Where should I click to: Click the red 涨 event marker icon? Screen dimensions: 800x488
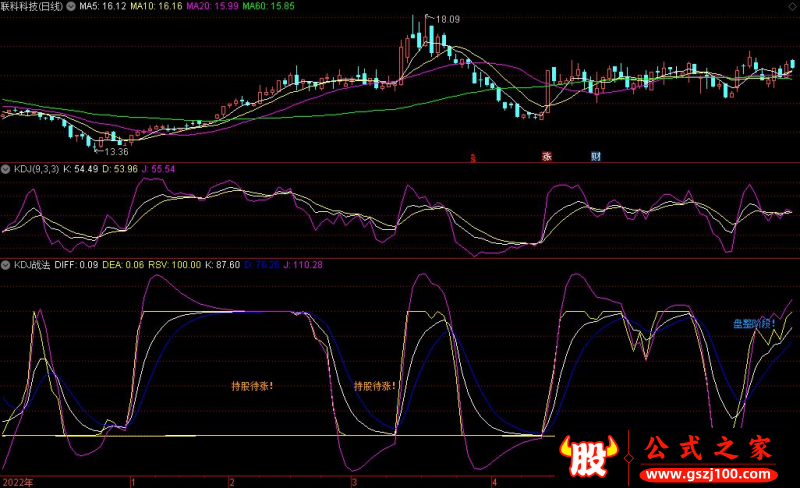point(547,156)
